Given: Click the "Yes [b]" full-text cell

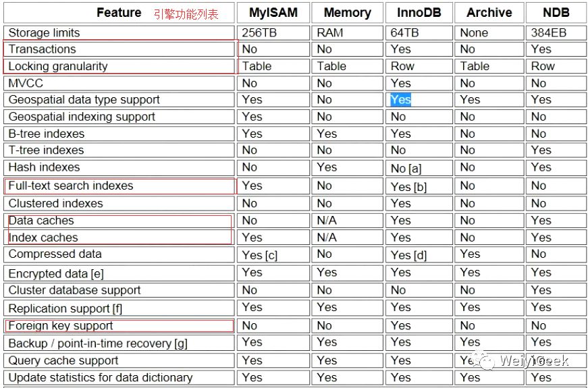Looking at the screenshot, I should pos(408,187).
